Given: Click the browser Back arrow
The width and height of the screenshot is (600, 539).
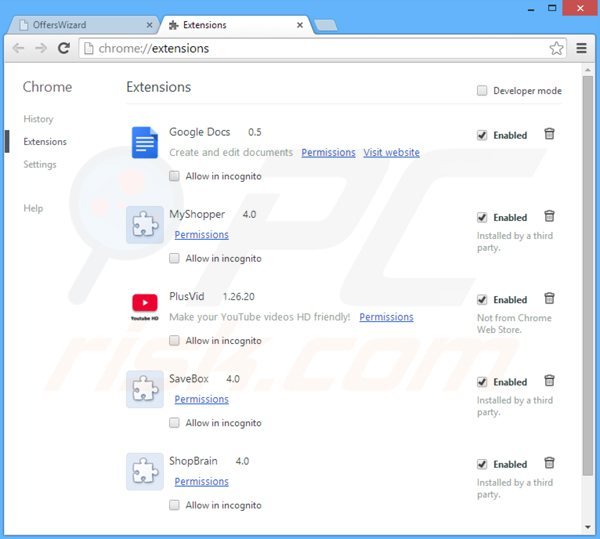Looking at the screenshot, I should point(18,48).
